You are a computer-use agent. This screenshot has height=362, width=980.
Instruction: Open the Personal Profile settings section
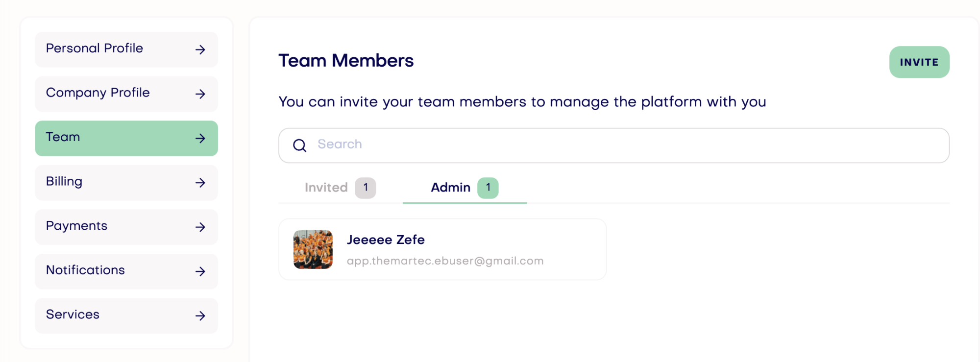(126, 49)
